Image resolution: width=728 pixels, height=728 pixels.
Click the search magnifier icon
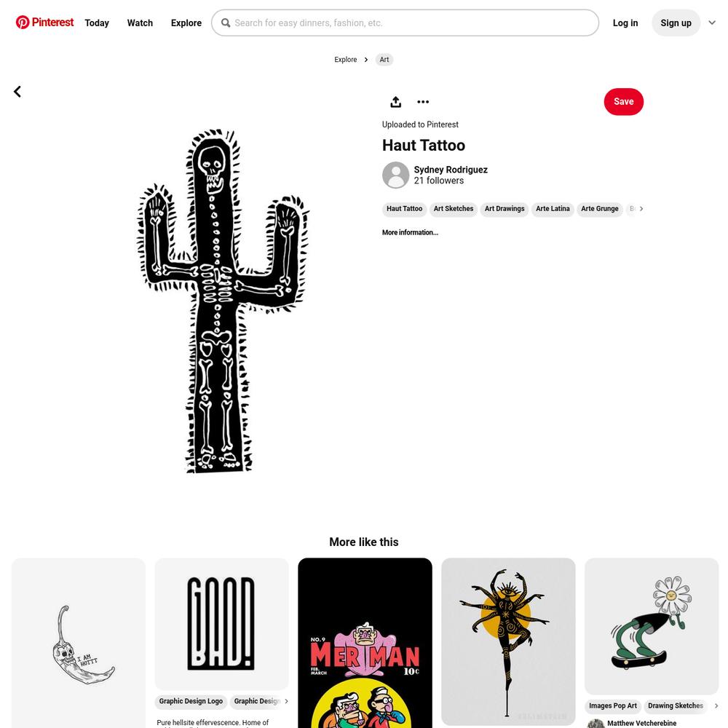tap(226, 23)
